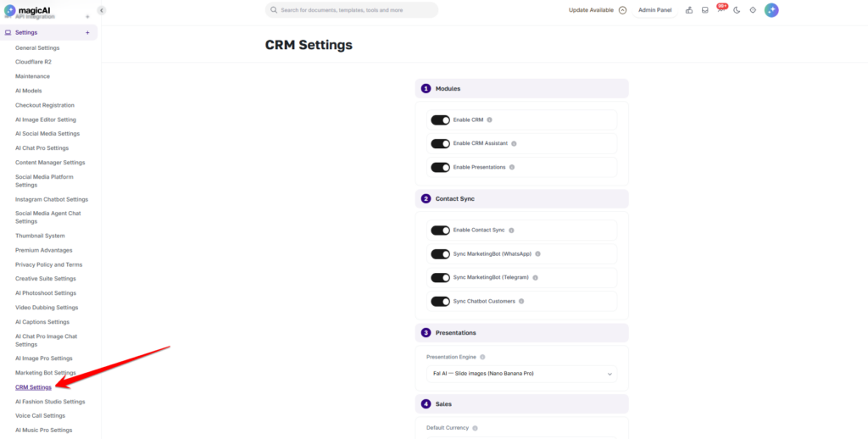
Task: Click the Admin Panel button
Action: tap(655, 10)
